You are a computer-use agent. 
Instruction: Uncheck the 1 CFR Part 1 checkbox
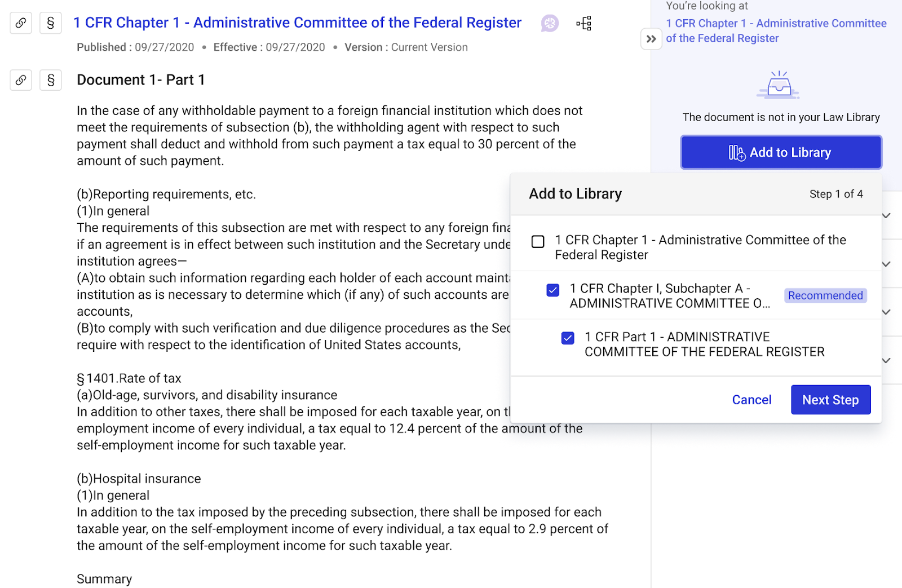coord(568,338)
